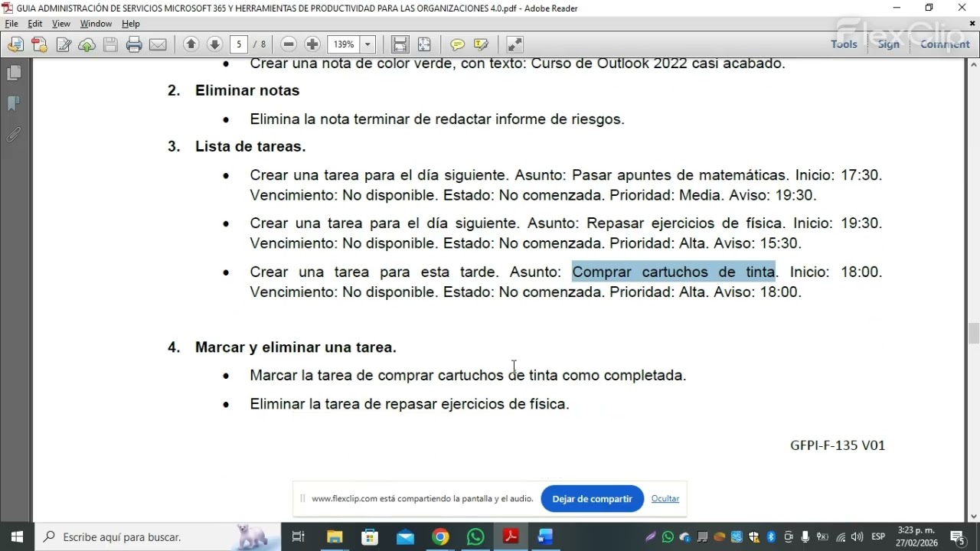Click the page number input field

(x=240, y=44)
